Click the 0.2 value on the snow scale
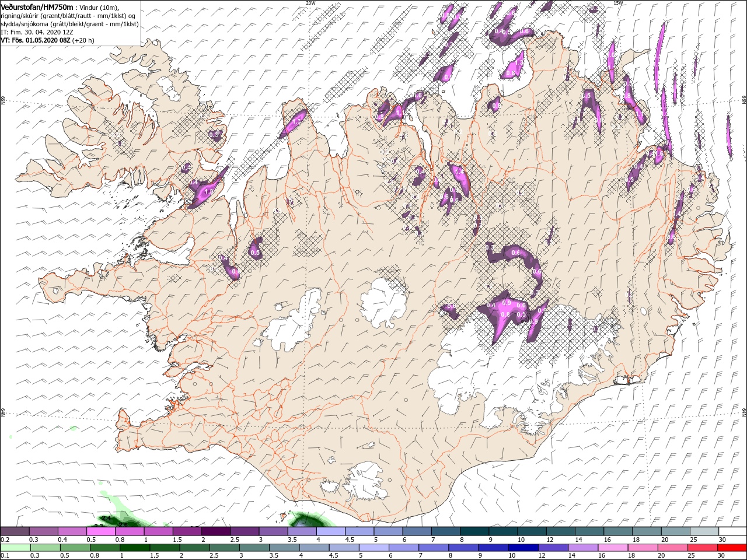747x560 pixels. point(5,540)
